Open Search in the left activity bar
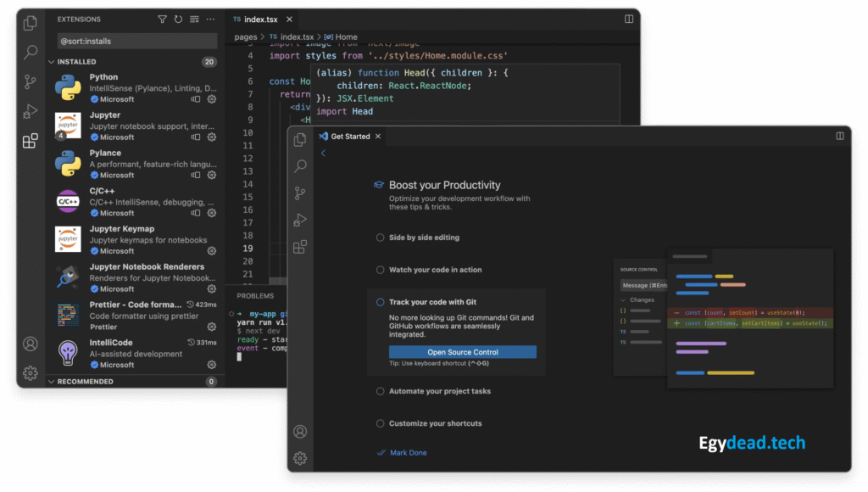This screenshot has width=868, height=492. pyautogui.click(x=31, y=53)
